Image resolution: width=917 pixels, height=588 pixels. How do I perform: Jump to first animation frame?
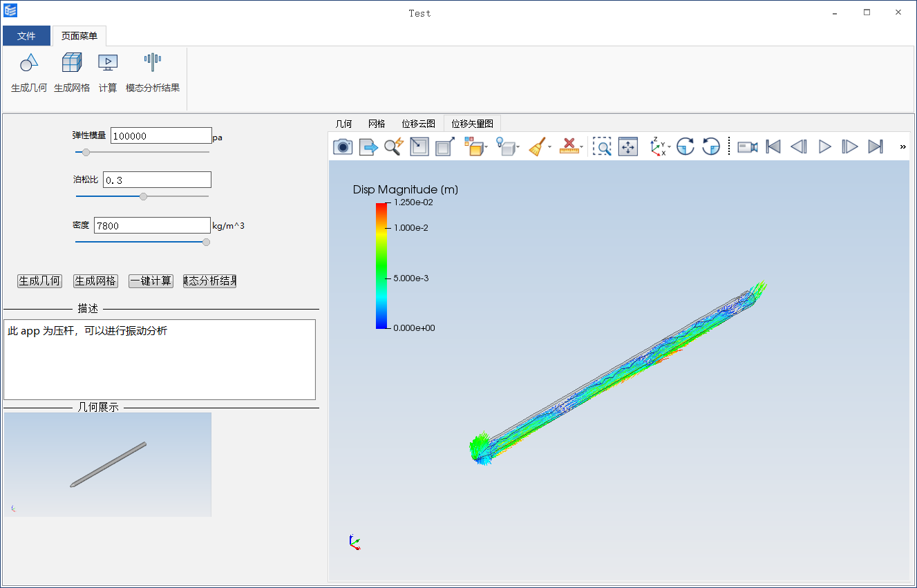point(773,146)
